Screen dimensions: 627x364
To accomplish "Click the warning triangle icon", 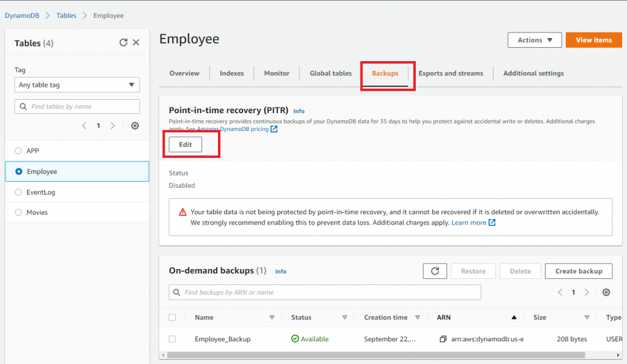I will pos(182,212).
